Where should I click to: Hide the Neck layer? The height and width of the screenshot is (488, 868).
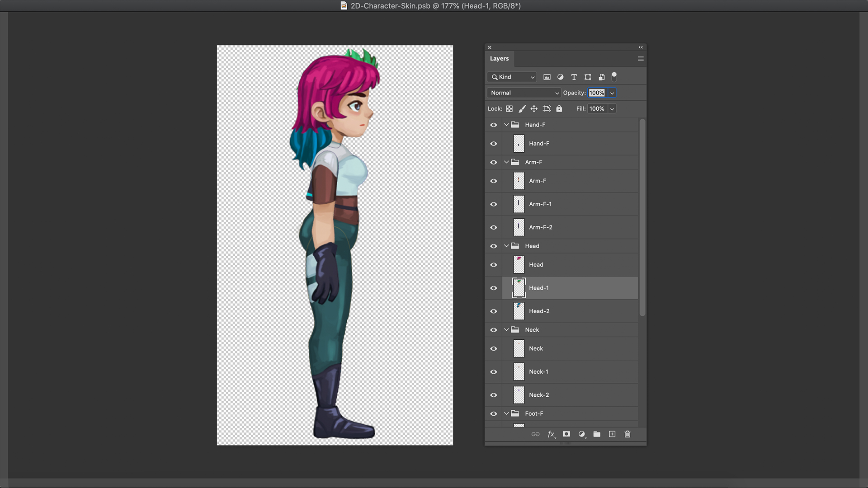click(x=493, y=329)
